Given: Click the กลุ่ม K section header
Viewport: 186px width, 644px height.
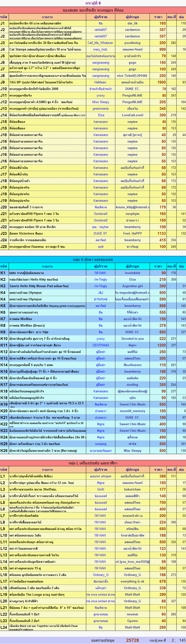Looking at the screenshot, I should pos(93,259).
